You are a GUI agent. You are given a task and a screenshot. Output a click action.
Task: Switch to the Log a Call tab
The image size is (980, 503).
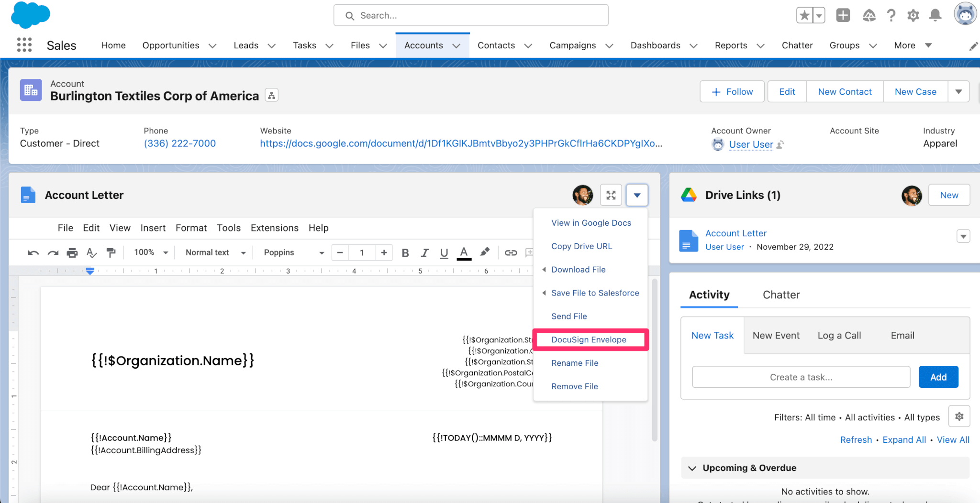[x=839, y=336]
